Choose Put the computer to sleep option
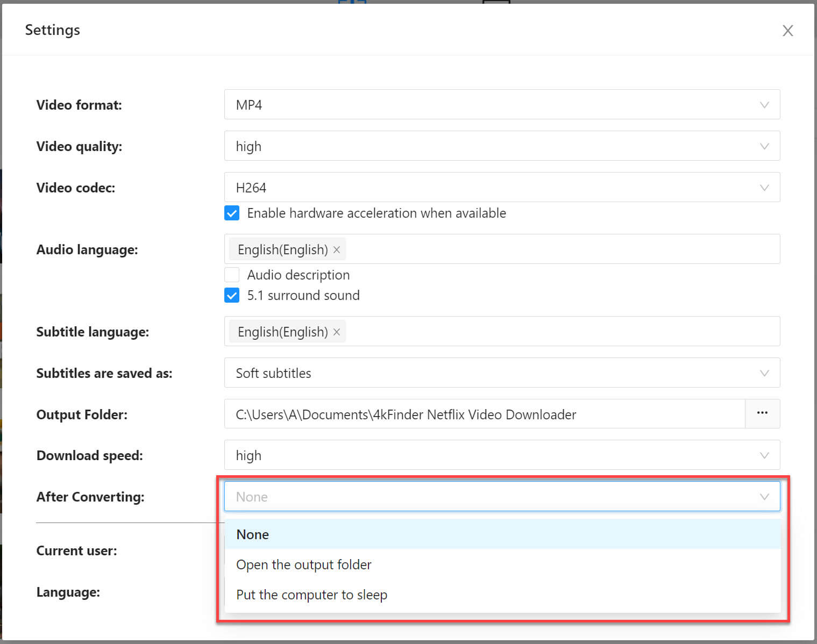Image resolution: width=817 pixels, height=644 pixels. (x=502, y=595)
